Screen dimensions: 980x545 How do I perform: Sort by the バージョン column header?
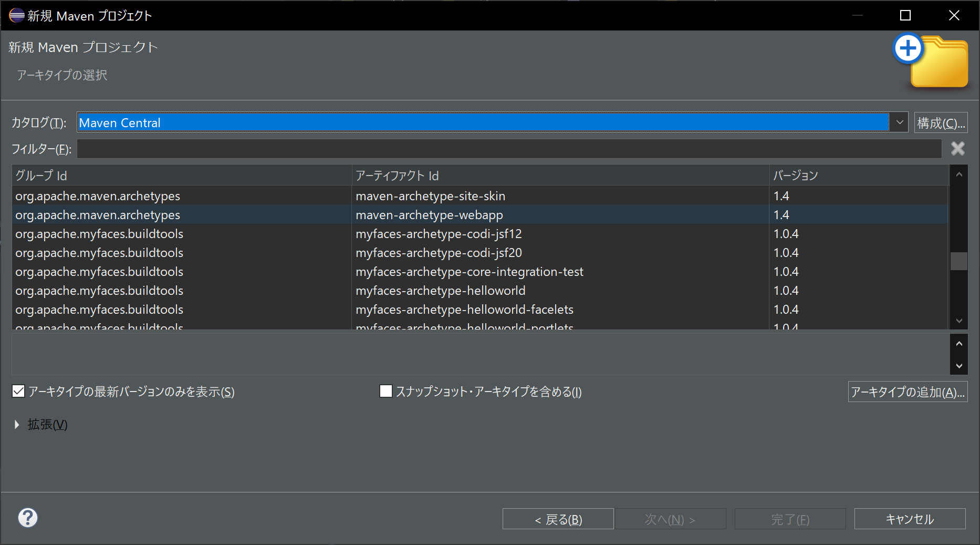point(859,175)
